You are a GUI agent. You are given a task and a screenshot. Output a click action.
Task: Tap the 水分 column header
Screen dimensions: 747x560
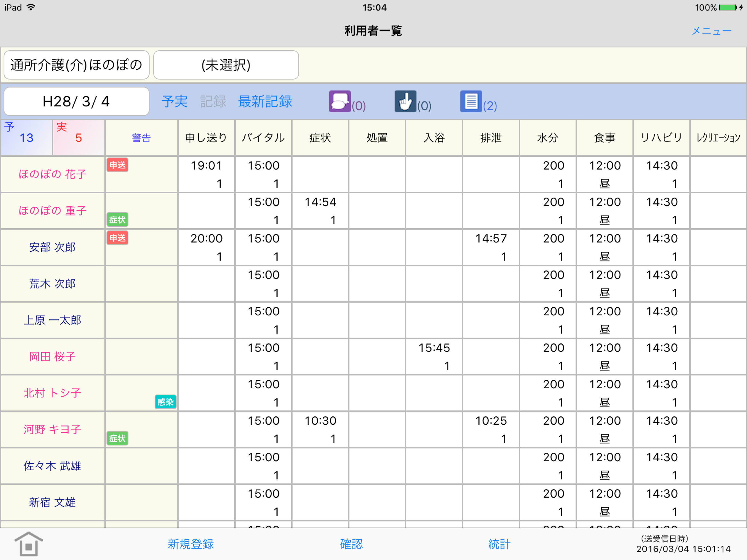pos(548,138)
